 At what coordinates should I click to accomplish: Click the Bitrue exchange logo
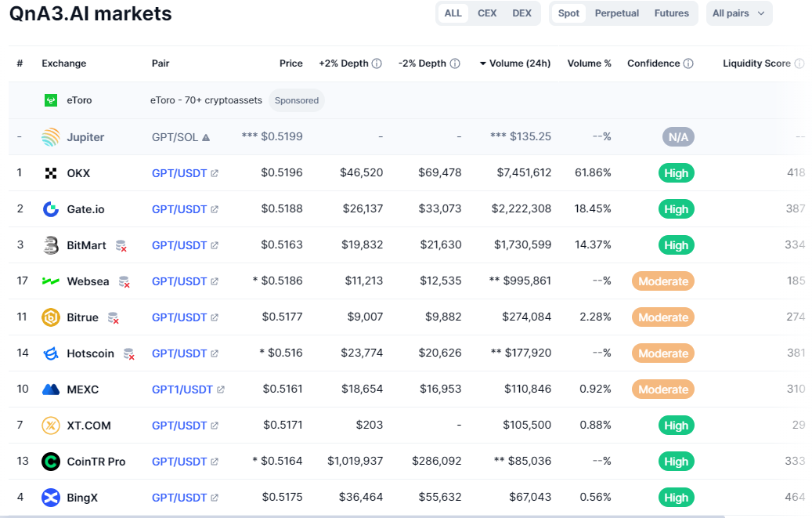click(x=51, y=317)
